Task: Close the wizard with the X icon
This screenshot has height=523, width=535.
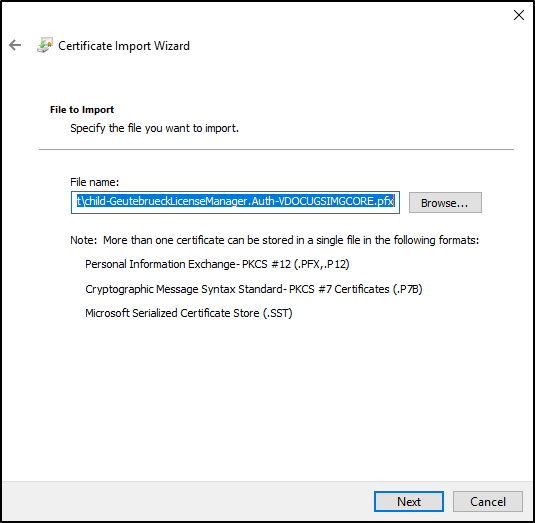Action: (x=519, y=15)
